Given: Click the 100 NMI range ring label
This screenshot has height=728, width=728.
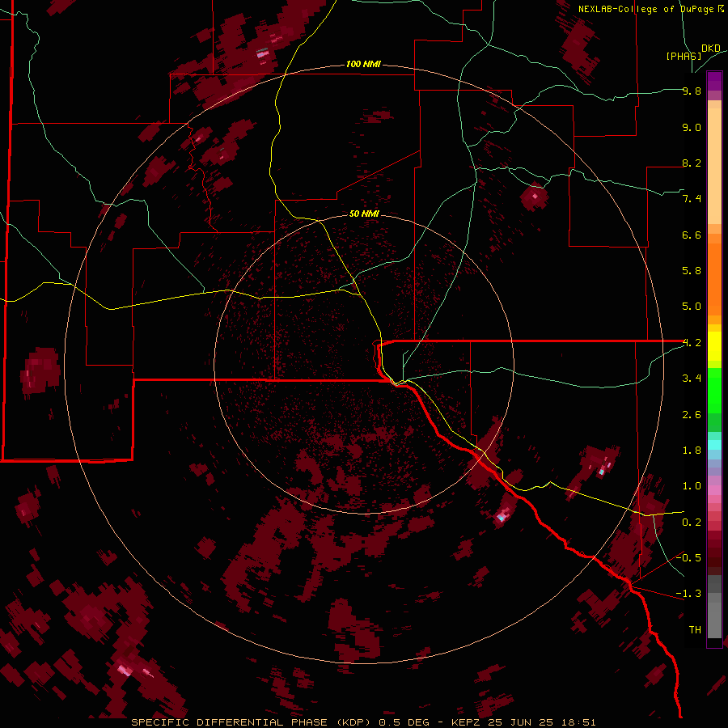Looking at the screenshot, I should (x=363, y=64).
